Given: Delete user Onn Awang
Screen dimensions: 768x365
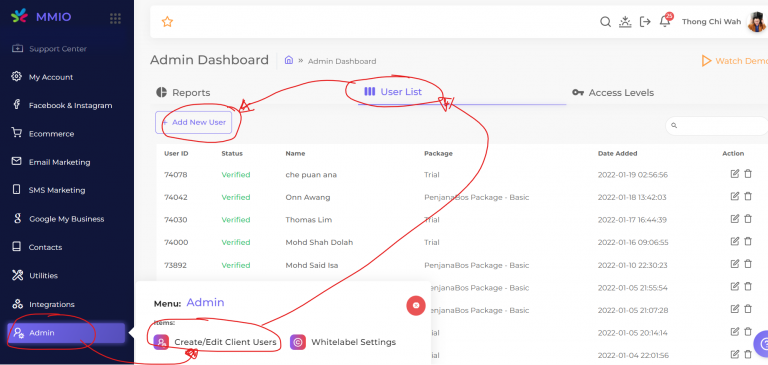Looking at the screenshot, I should click(748, 196).
